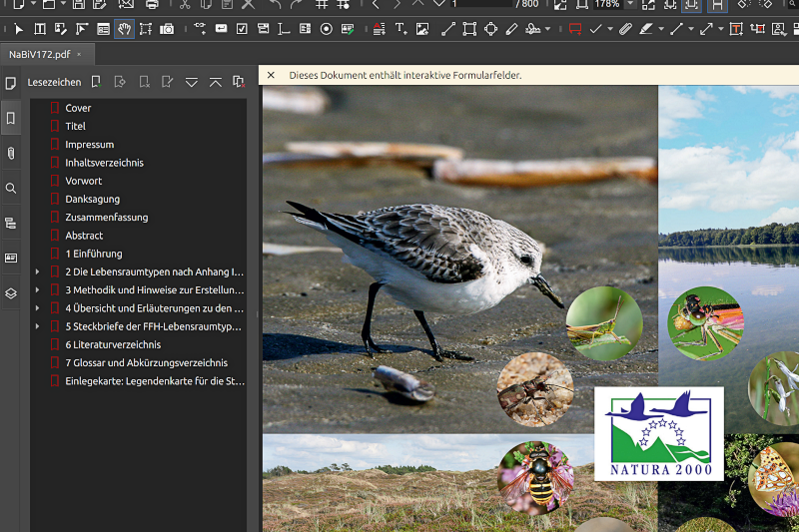The width and height of the screenshot is (799, 532).
Task: Open the Danksagung bookmark
Action: pyautogui.click(x=93, y=199)
